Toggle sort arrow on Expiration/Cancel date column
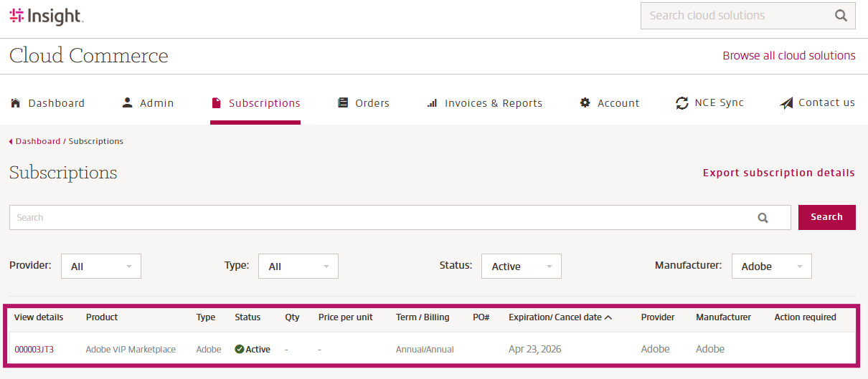 [x=608, y=317]
